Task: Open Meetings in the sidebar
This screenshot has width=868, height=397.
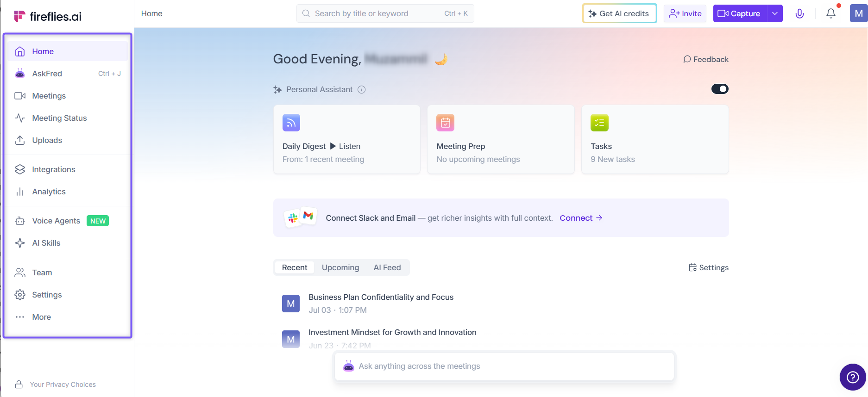Action: pos(68,96)
